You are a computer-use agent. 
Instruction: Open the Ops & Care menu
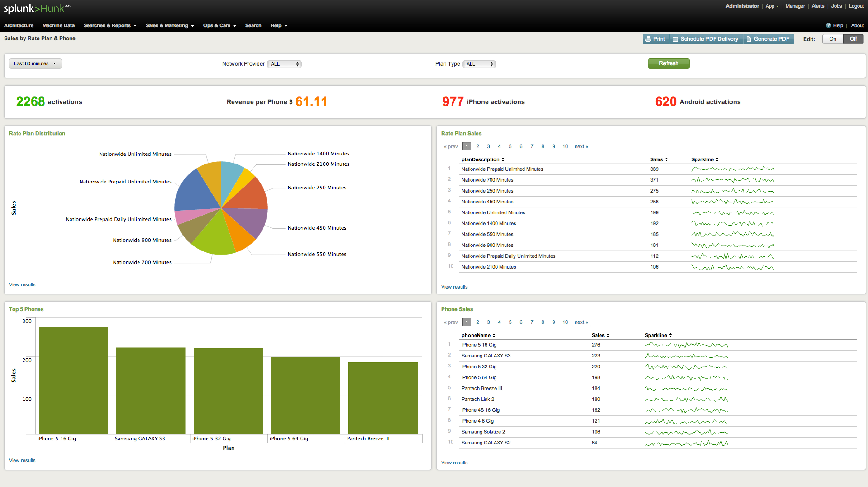click(219, 26)
